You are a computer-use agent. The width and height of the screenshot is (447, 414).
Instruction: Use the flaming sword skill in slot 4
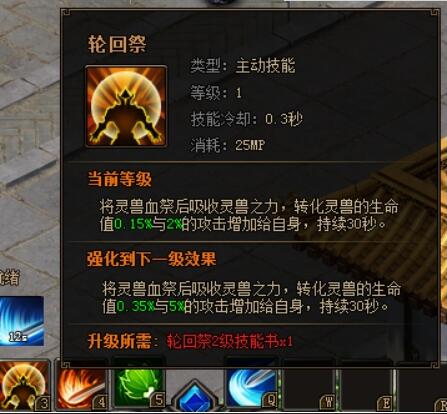82,387
